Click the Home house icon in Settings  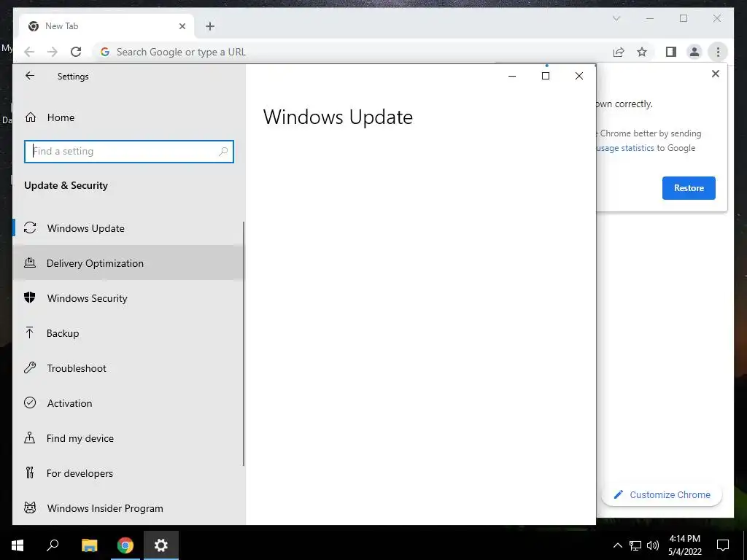[x=31, y=117]
